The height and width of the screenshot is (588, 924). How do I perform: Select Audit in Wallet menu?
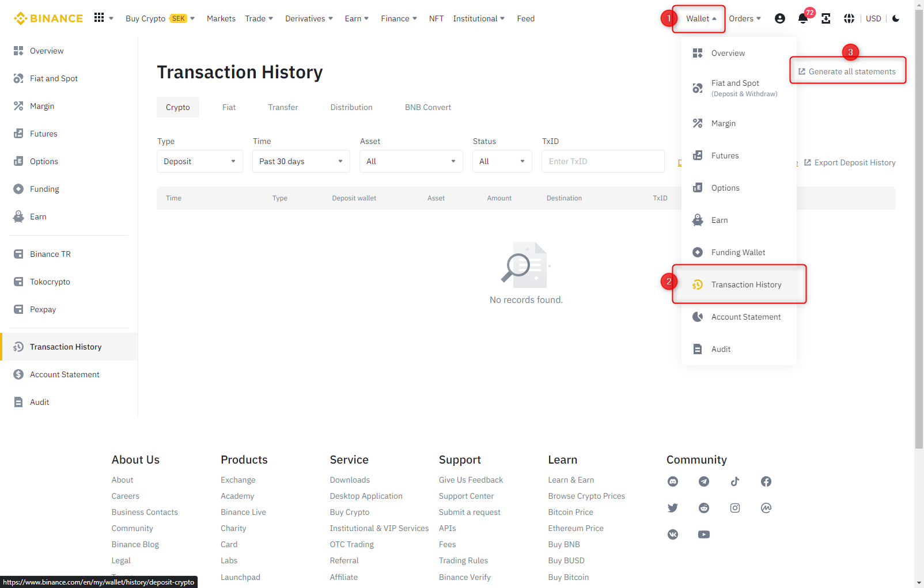pos(739,349)
